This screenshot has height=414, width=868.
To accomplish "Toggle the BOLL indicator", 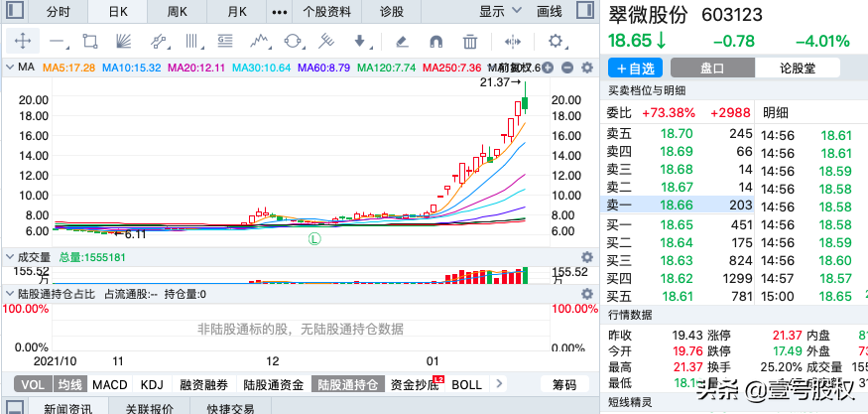I will pos(466,384).
